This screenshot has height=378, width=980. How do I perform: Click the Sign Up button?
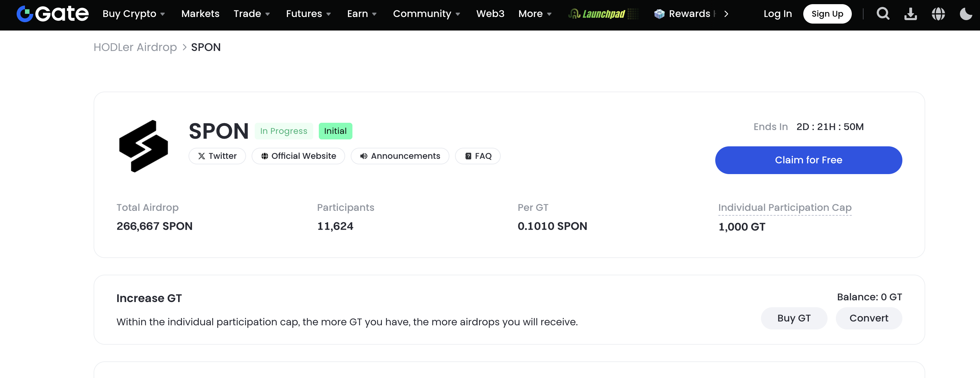[x=827, y=14]
